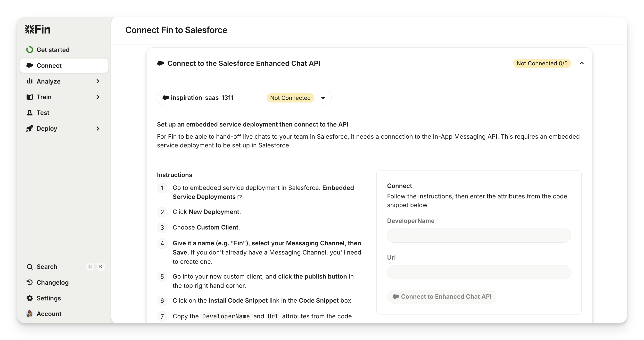644x340 pixels.
Task: Expand the Train submenu chevron
Action: click(98, 97)
